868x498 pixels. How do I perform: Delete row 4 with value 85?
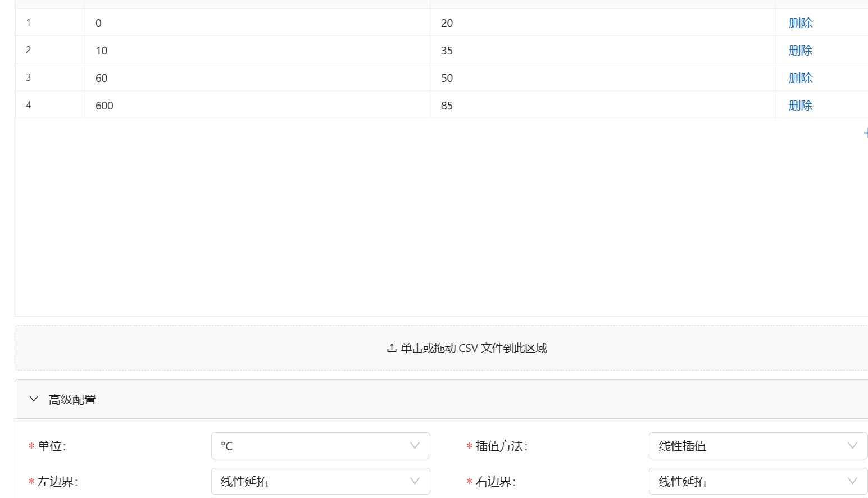click(801, 106)
